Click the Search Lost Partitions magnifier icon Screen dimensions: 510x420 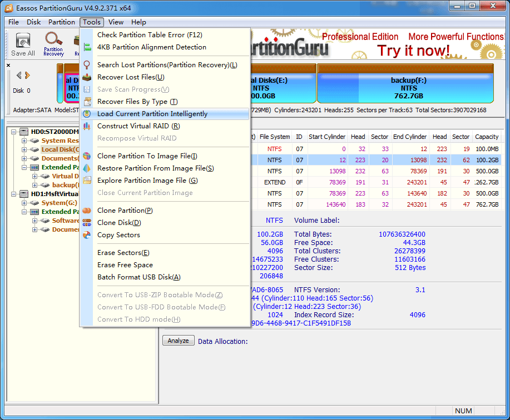pos(87,64)
